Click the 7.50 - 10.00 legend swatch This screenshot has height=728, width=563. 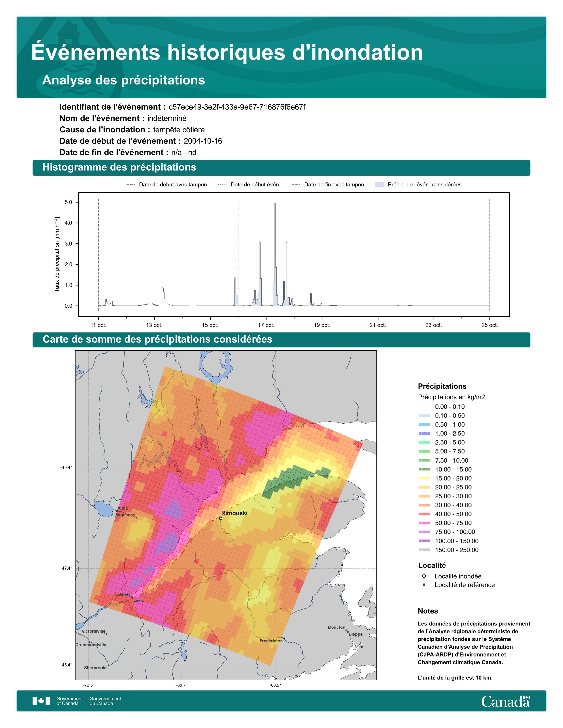pos(424,460)
